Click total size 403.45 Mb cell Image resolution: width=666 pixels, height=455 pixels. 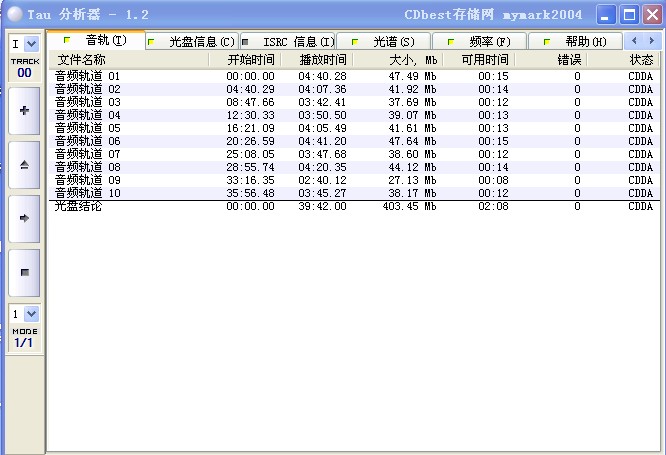coord(409,206)
